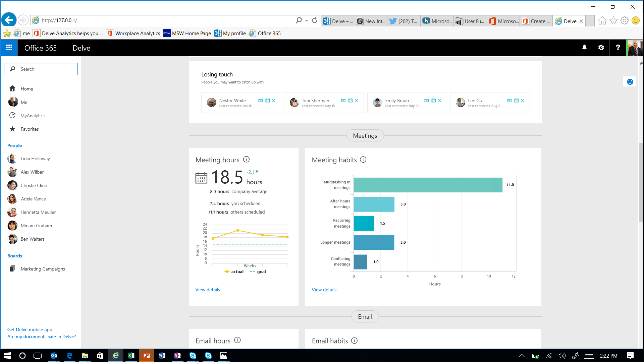644x362 pixels.
Task: Open Lidia Holloway's profile from People
Action: pos(35,159)
